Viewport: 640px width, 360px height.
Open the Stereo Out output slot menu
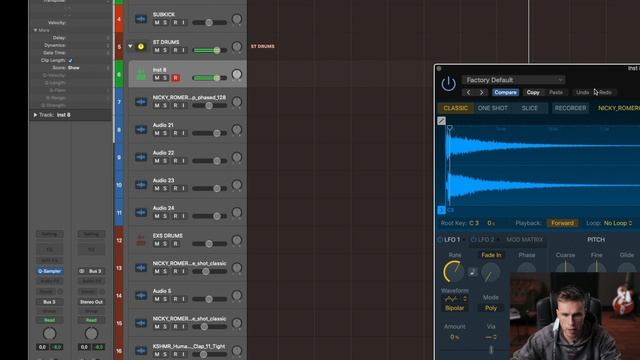coord(91,302)
